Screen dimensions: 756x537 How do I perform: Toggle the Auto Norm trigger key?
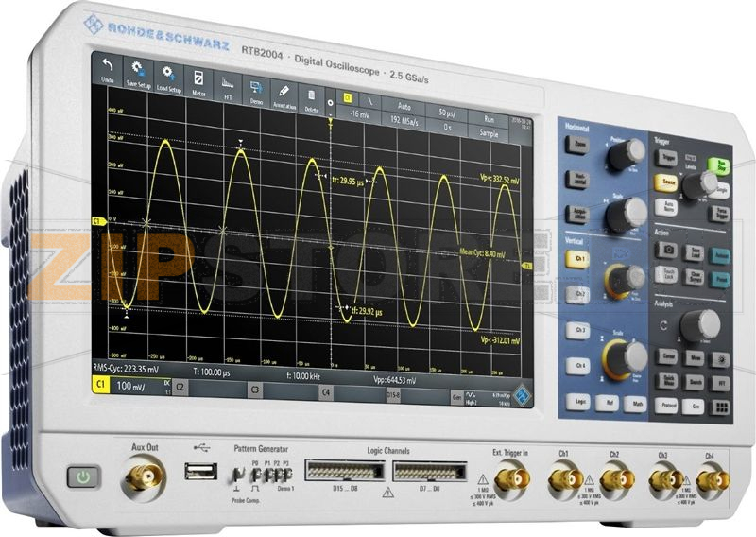click(x=667, y=207)
